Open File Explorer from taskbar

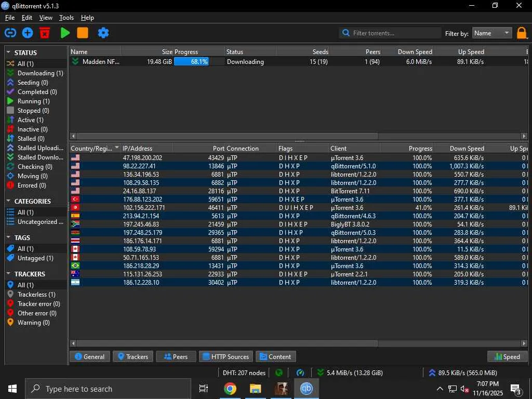[255, 389]
